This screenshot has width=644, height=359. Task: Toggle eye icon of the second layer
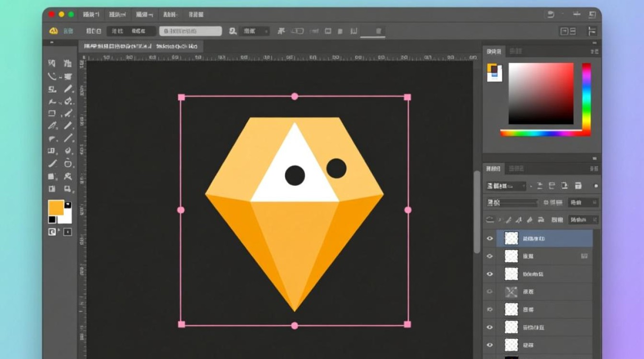[x=490, y=256]
